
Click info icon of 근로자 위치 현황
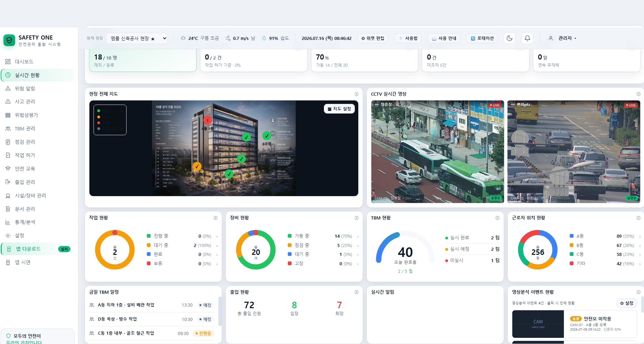pos(638,218)
